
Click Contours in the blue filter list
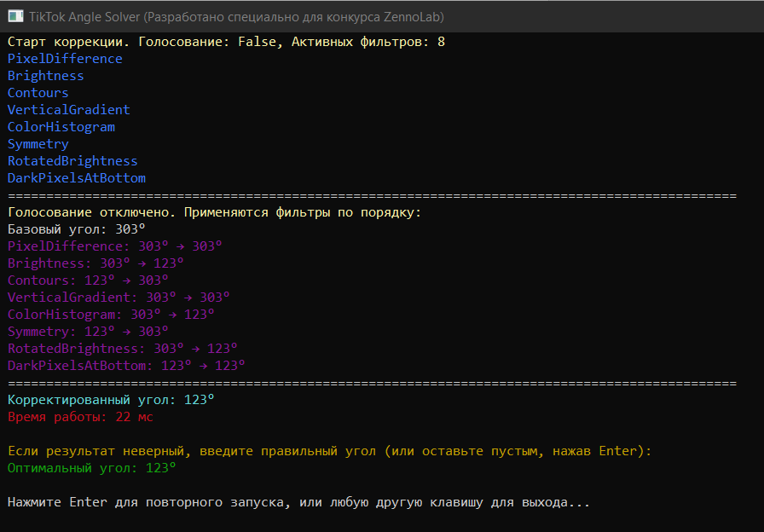click(38, 93)
